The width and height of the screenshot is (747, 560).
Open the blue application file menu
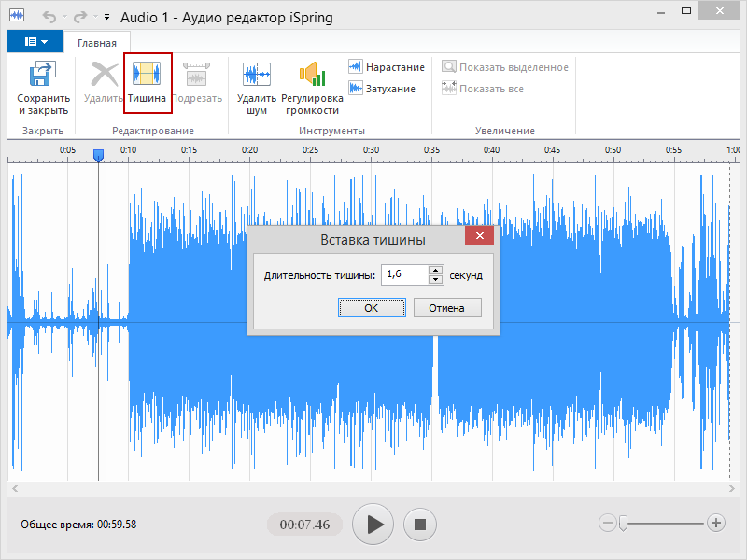[x=35, y=41]
